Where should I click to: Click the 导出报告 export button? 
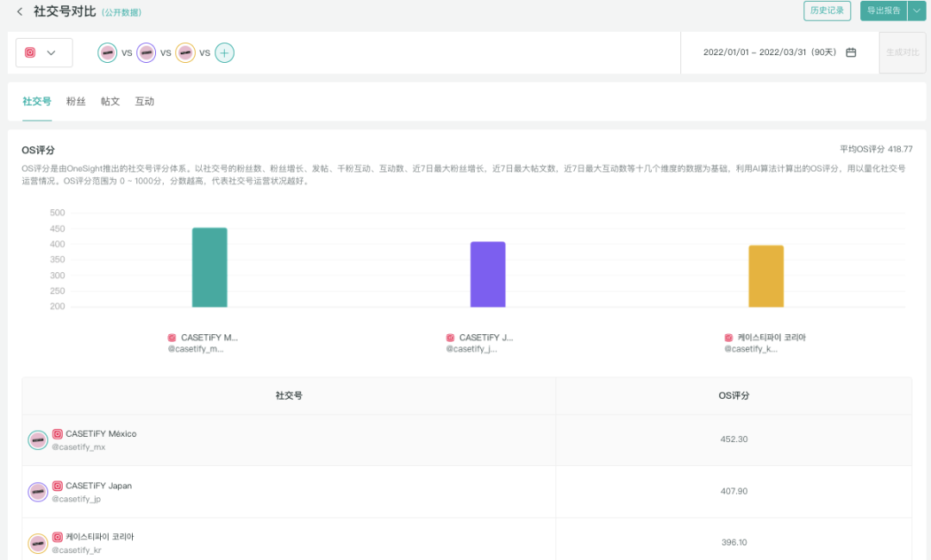click(884, 10)
